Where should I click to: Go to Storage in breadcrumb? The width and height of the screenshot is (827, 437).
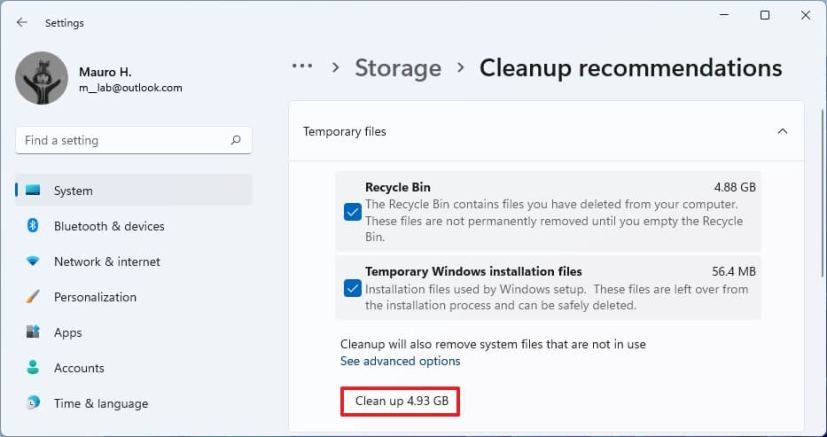(398, 68)
